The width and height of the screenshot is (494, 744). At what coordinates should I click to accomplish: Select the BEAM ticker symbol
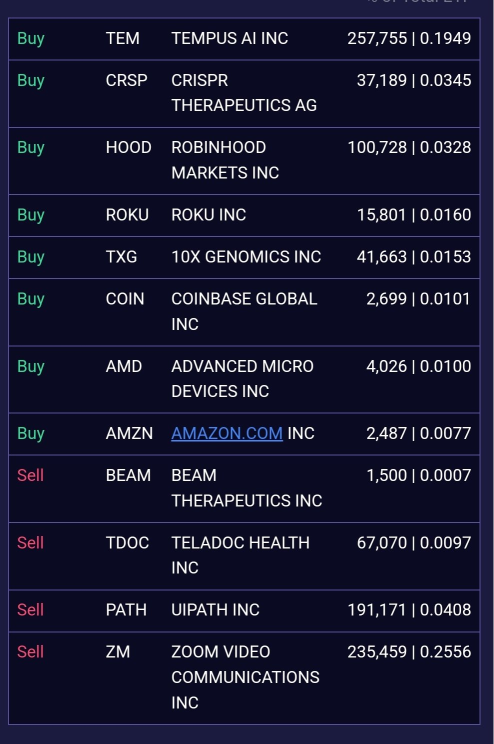pos(128,475)
